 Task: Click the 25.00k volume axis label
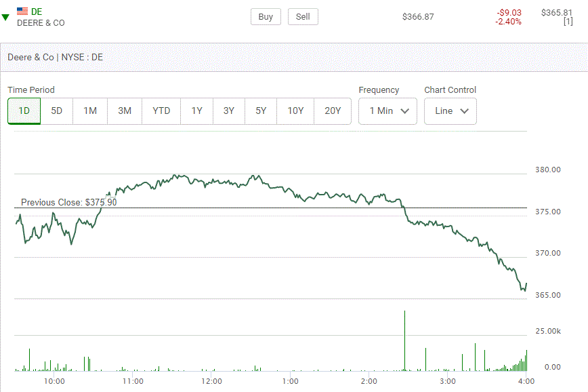(x=548, y=331)
